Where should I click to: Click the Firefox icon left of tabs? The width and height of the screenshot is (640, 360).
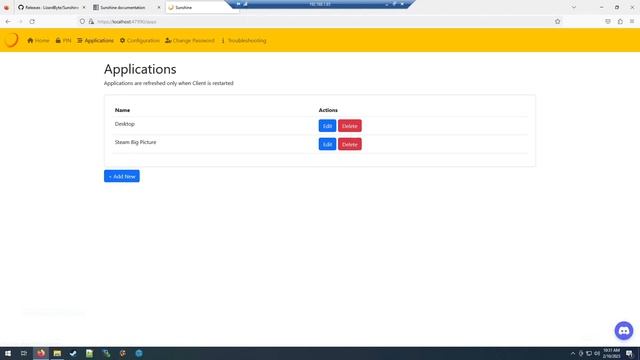pos(6,7)
